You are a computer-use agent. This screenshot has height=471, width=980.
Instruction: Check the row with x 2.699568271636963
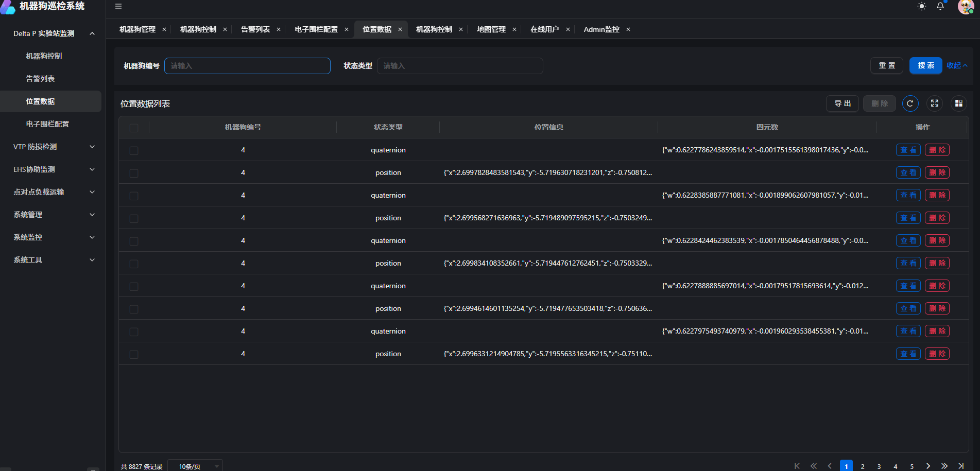(x=134, y=218)
